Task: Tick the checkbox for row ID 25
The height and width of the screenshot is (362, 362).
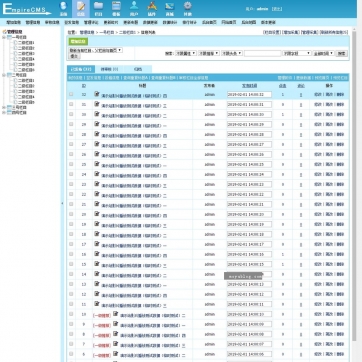Action: pyautogui.click(x=71, y=164)
